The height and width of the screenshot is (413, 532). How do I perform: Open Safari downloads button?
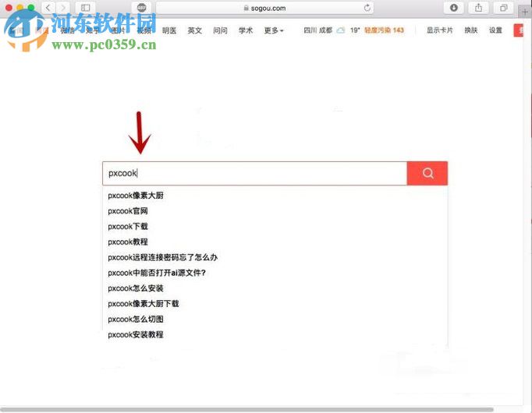tap(454, 8)
